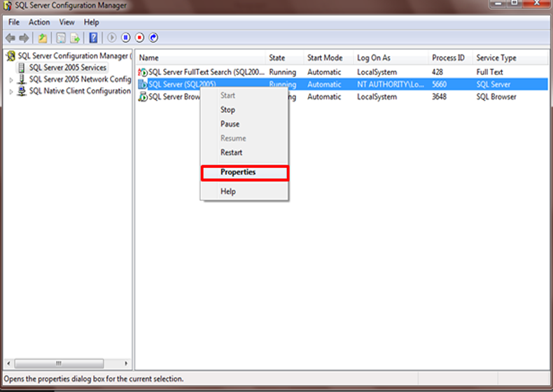Viewport: 553px width, 392px height.
Task: Sort by the Process ID column header
Action: pos(448,58)
